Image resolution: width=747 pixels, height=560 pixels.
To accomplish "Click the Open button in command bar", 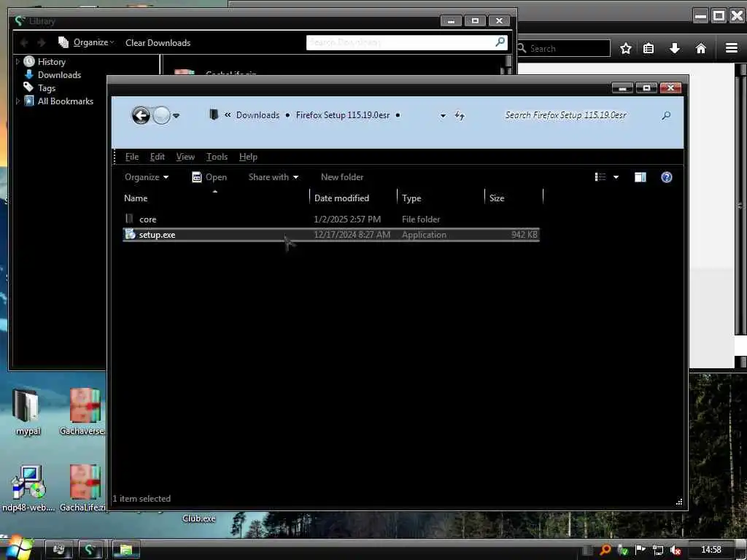I will point(209,177).
